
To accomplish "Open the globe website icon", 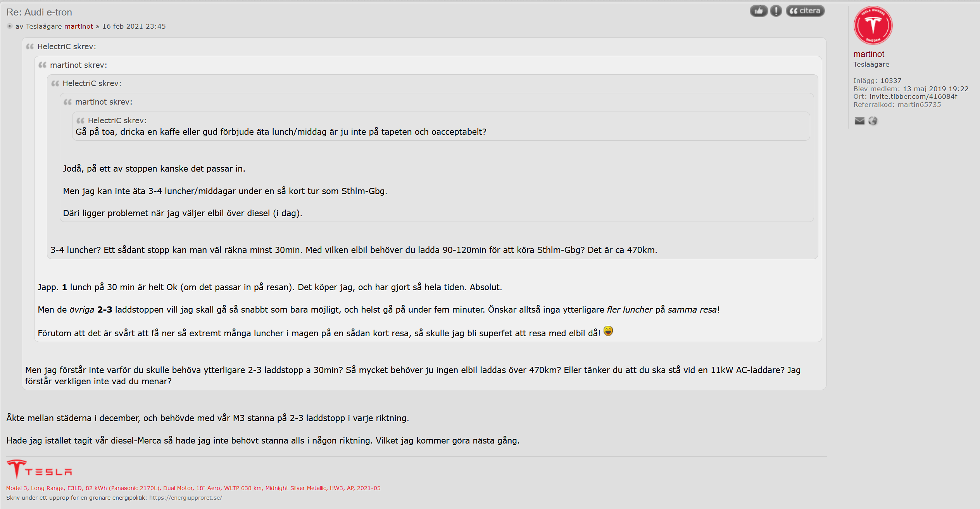I will pos(873,121).
